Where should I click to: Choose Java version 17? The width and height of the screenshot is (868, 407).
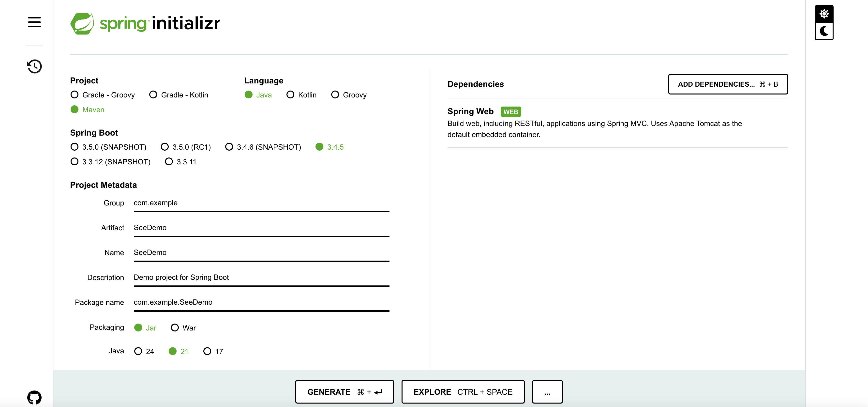207,351
